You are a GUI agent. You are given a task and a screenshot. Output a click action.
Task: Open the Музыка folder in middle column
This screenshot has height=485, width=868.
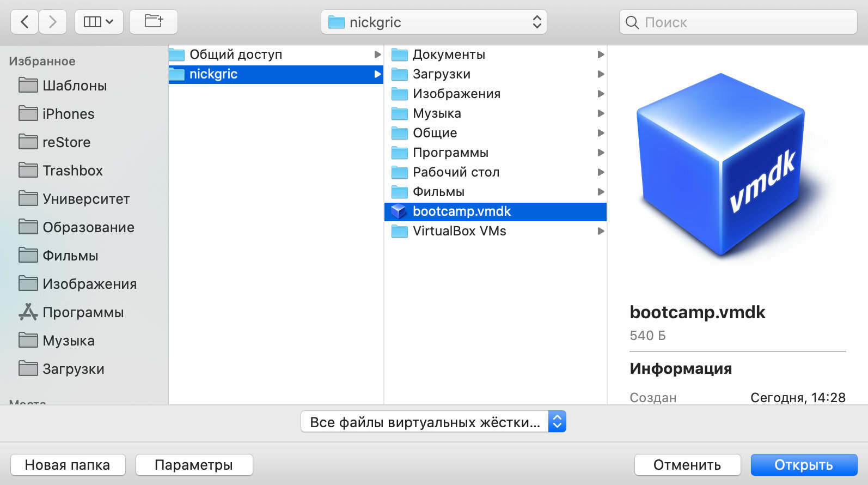(496, 113)
